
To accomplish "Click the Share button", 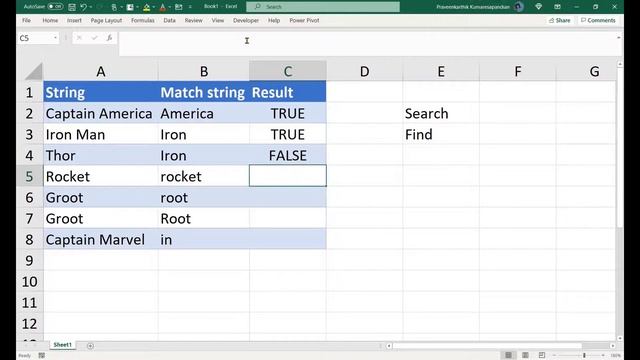I will point(560,20).
